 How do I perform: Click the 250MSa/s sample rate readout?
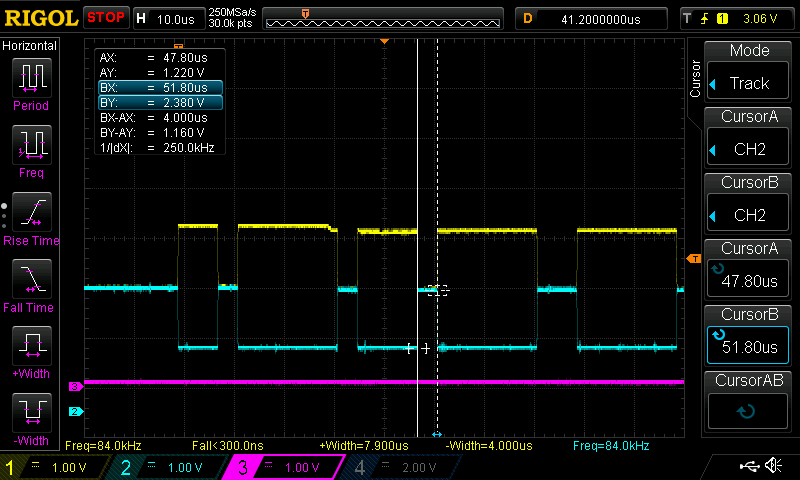coord(232,12)
